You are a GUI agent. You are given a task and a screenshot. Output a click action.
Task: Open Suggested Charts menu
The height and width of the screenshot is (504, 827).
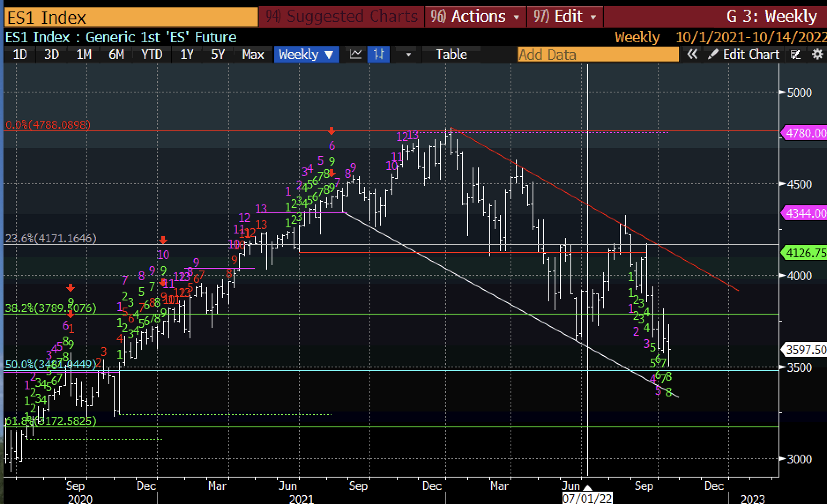coord(342,17)
